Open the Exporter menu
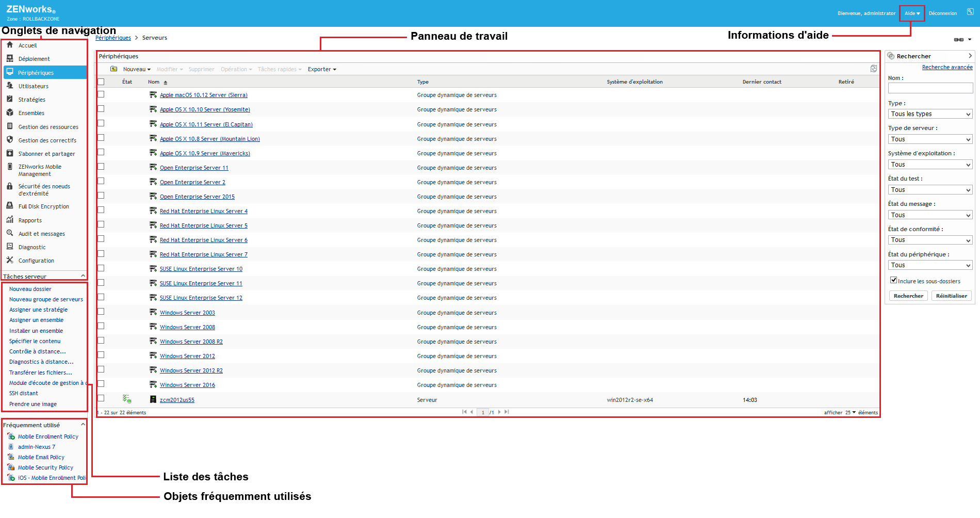This screenshot has width=980, height=518. pos(322,69)
